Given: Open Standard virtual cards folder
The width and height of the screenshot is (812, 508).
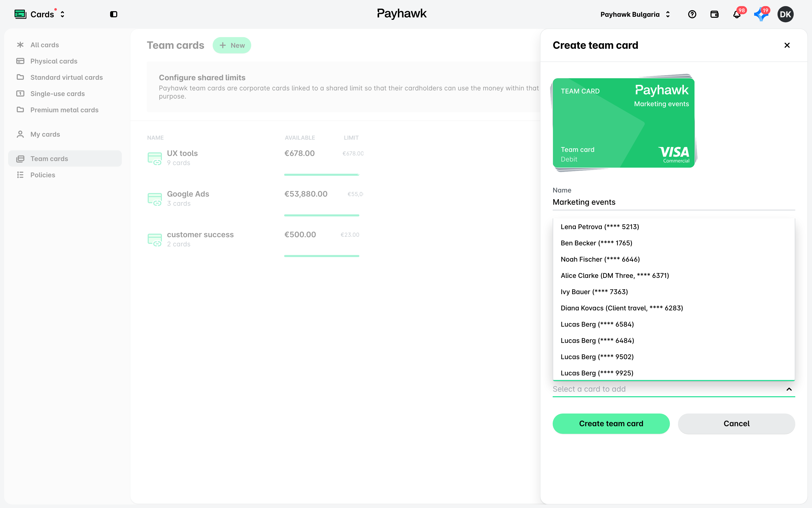Looking at the screenshot, I should tap(65, 77).
